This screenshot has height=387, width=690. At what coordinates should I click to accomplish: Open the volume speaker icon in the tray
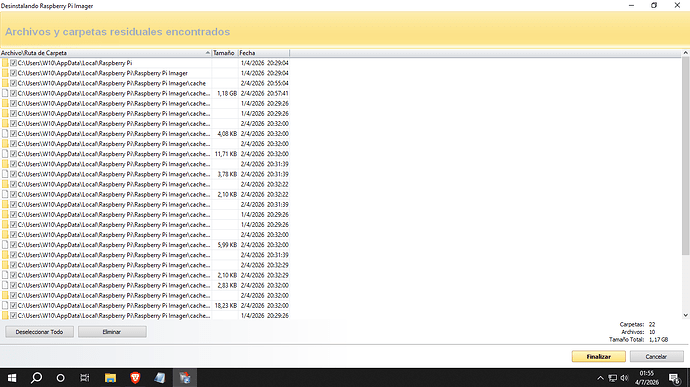point(624,378)
